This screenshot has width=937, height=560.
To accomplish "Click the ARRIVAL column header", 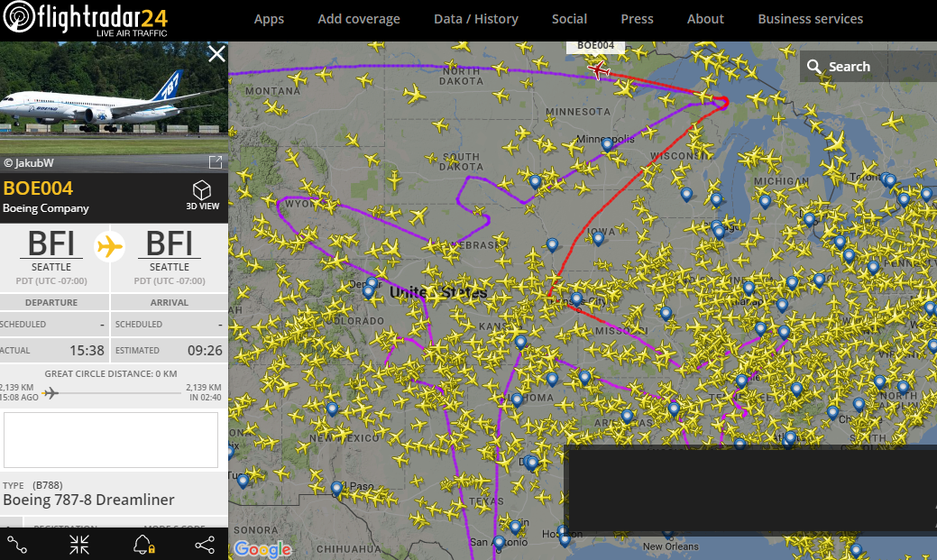I will pyautogui.click(x=170, y=302).
